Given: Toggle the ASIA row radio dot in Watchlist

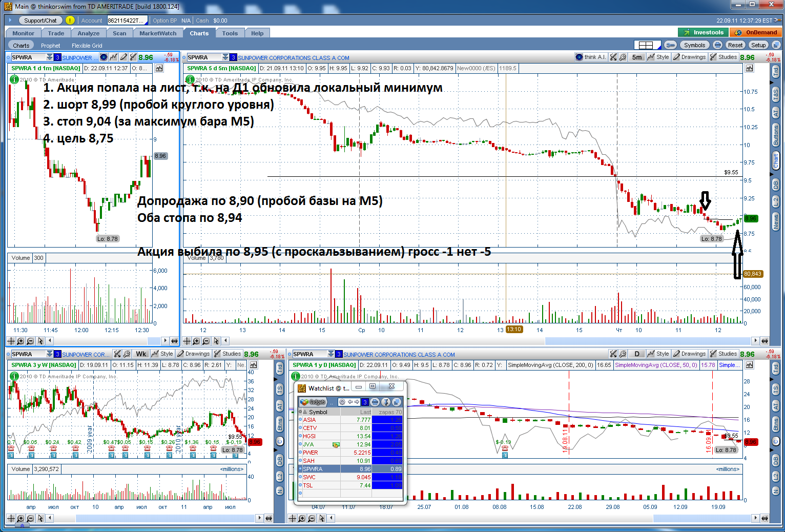Looking at the screenshot, I should point(300,420).
